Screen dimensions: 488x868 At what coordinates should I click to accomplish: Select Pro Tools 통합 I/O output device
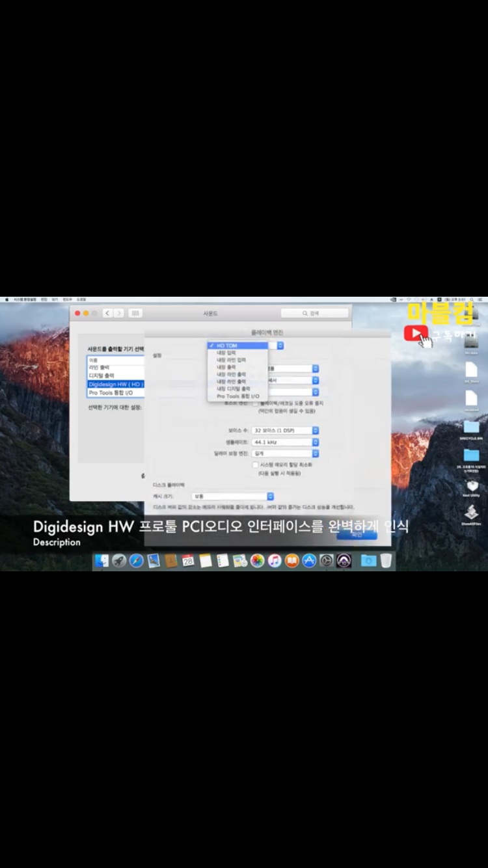click(x=116, y=393)
